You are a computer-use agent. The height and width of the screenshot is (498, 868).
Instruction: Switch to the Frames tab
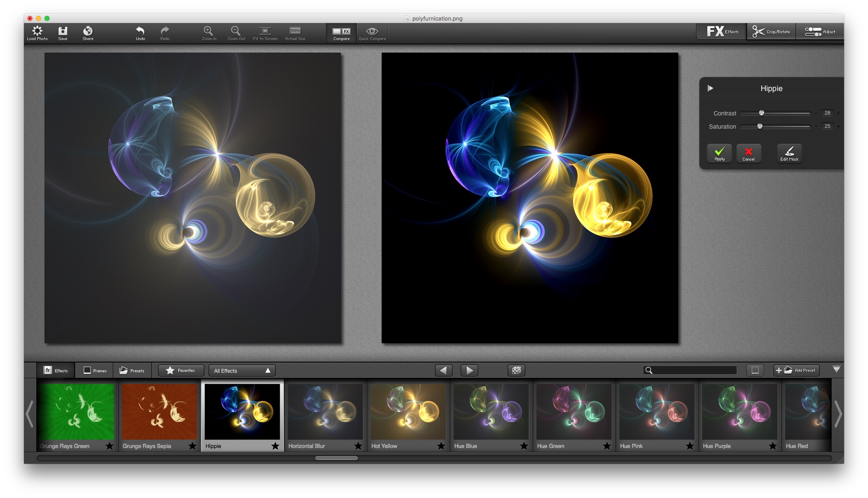pyautogui.click(x=95, y=371)
